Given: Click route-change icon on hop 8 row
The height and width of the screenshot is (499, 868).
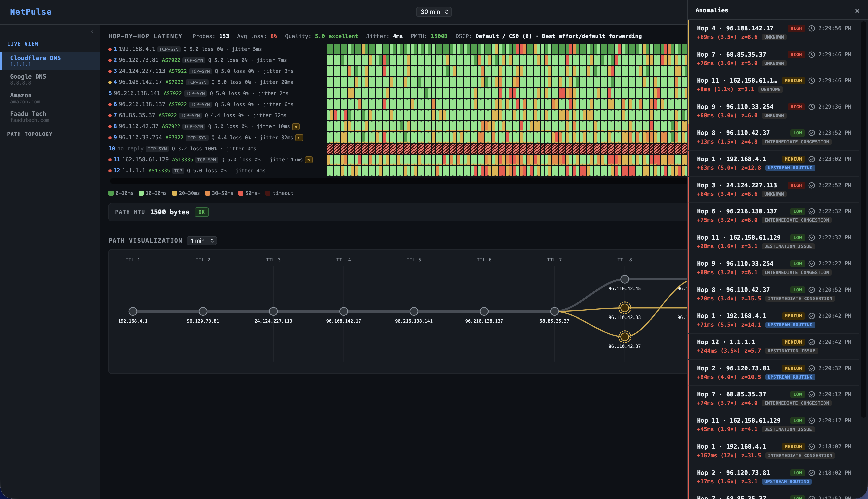Looking at the screenshot, I should [x=296, y=127].
